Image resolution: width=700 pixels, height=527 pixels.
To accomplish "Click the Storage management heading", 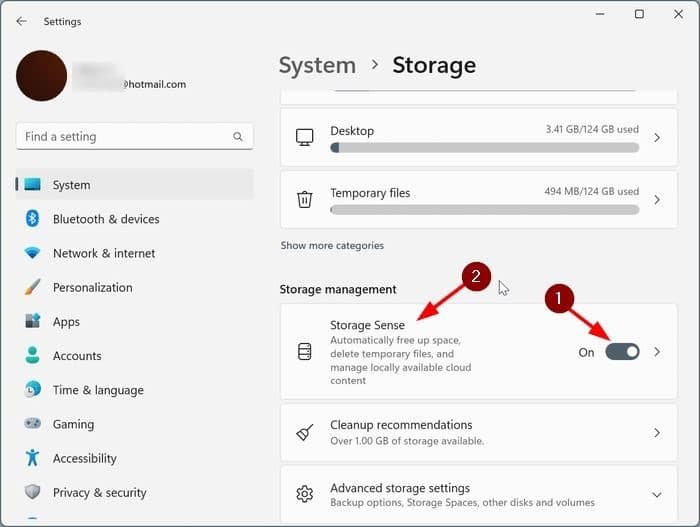I will click(338, 289).
